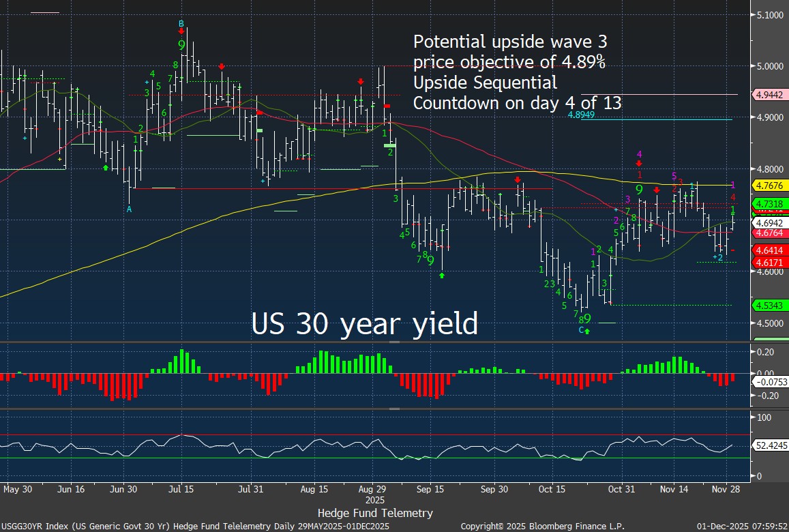
Task: Select the cyan wave A label
Action: 129,210
